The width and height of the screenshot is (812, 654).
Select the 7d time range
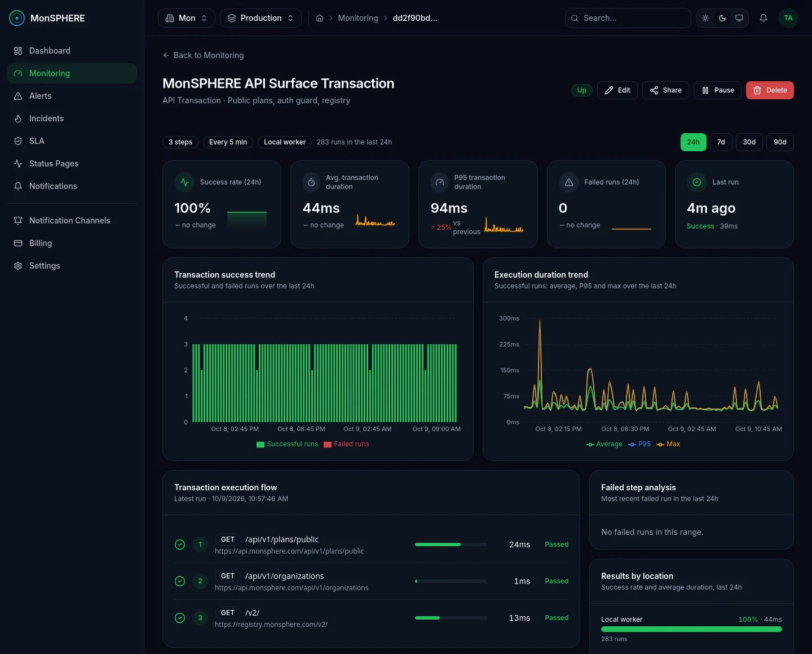pyautogui.click(x=721, y=142)
